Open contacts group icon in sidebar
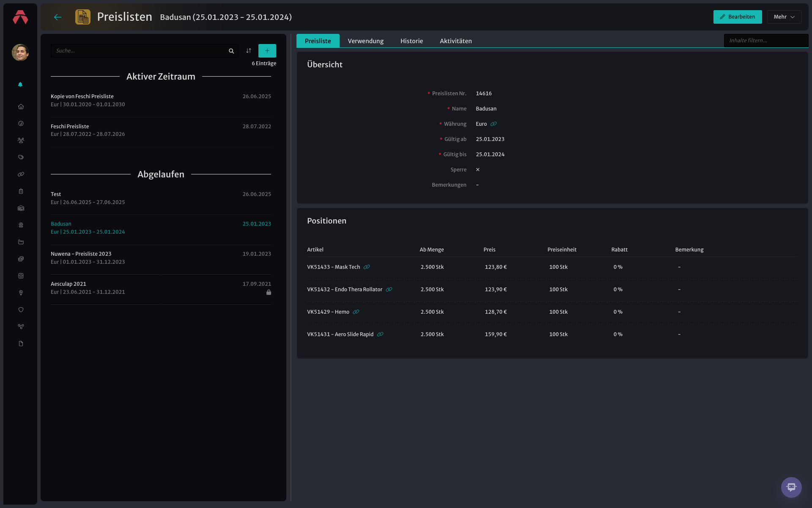The width and height of the screenshot is (812, 508). 21,141
